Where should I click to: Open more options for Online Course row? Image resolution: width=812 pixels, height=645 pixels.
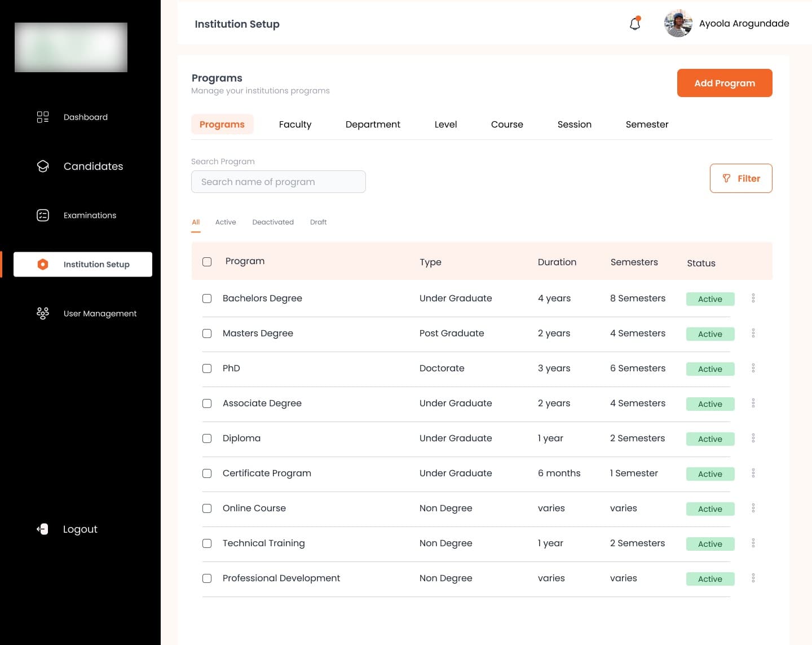[x=753, y=508]
